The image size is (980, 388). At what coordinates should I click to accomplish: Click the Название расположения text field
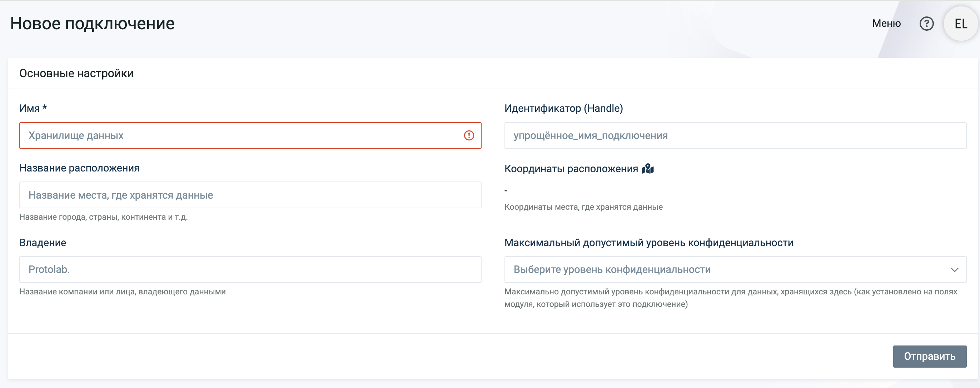click(x=250, y=195)
